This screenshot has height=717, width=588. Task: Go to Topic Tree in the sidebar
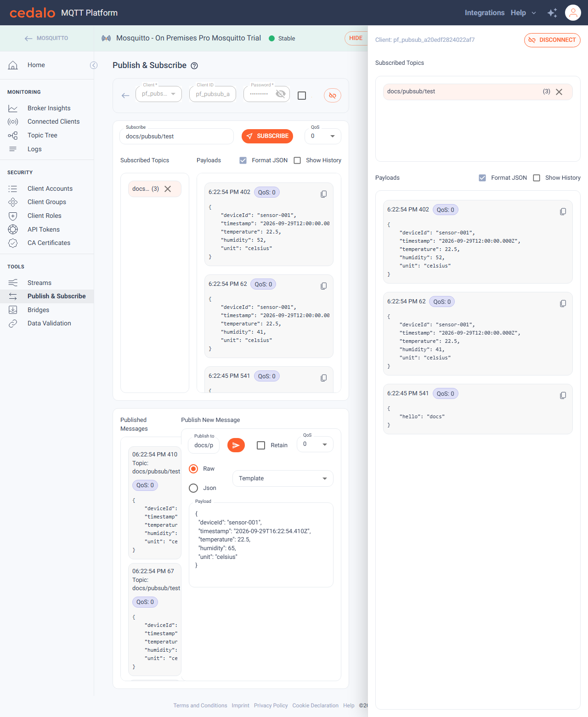42,135
